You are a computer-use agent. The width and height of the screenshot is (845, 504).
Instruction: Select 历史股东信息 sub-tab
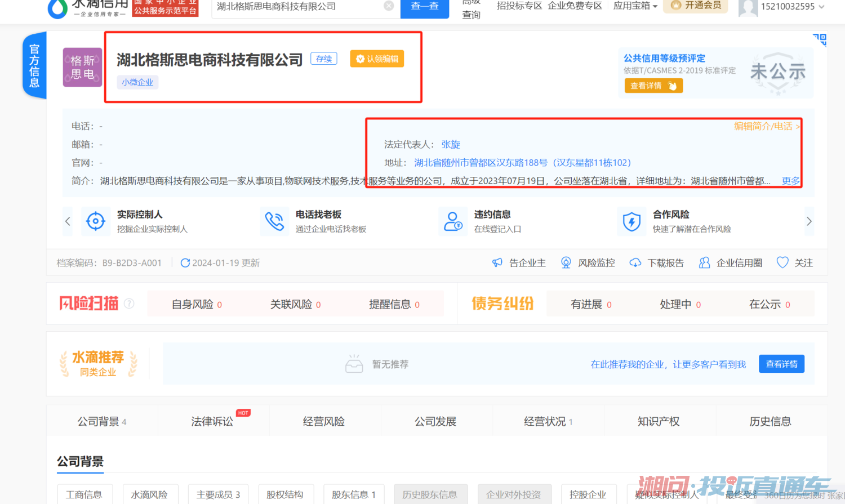(x=430, y=494)
